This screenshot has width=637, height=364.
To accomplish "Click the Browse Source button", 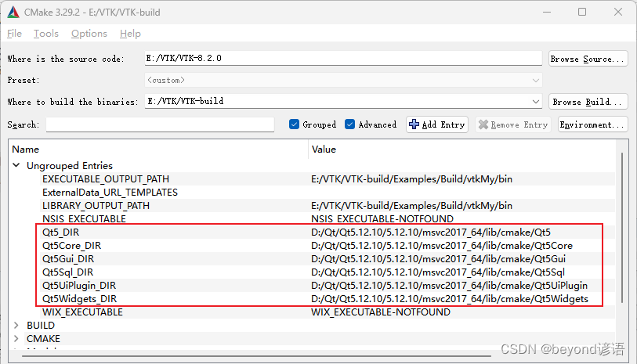I will point(588,59).
